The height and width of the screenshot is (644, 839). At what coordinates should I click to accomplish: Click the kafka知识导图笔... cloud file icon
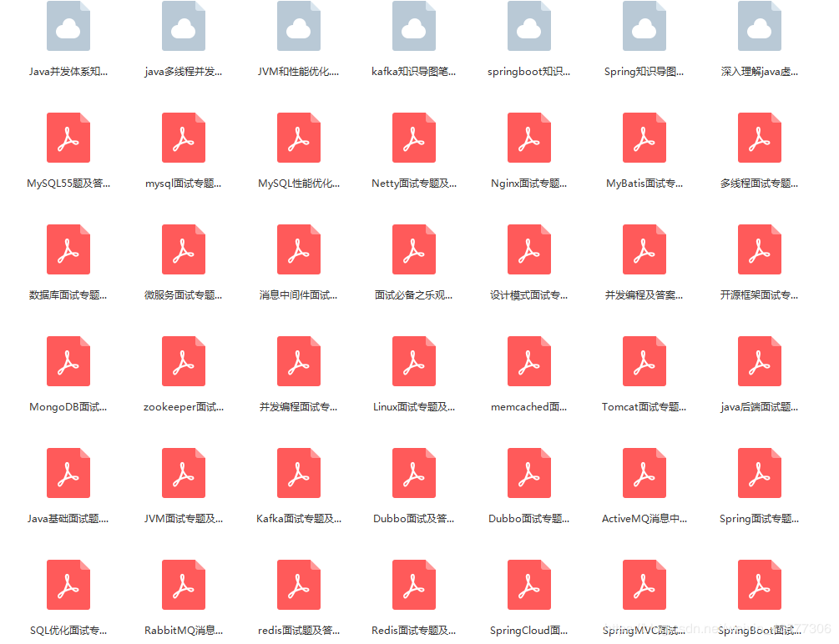(413, 26)
